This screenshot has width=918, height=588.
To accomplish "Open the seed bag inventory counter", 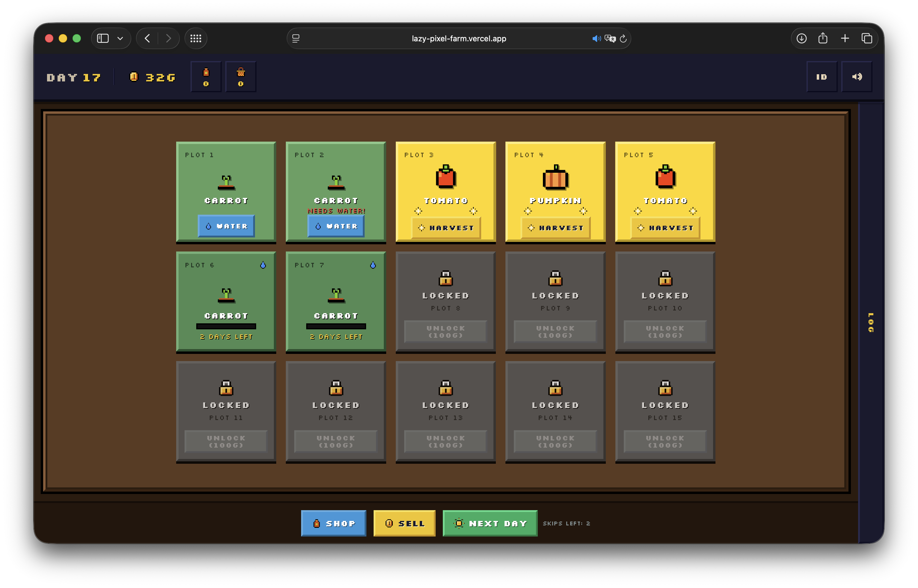I will click(206, 77).
